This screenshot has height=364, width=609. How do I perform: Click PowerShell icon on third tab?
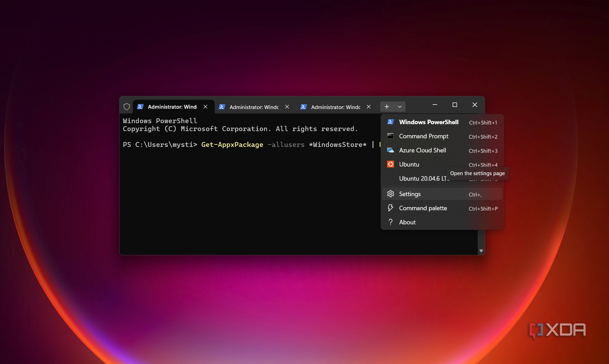click(303, 107)
